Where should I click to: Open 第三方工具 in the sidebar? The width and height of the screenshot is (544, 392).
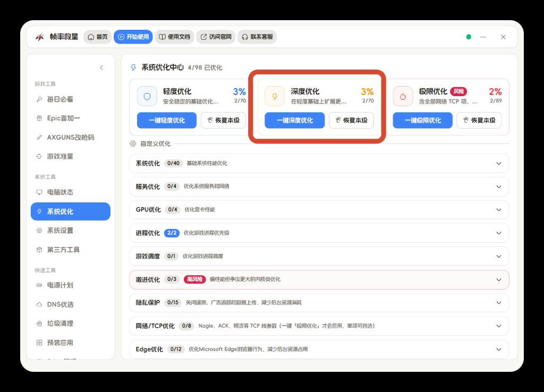click(x=71, y=250)
